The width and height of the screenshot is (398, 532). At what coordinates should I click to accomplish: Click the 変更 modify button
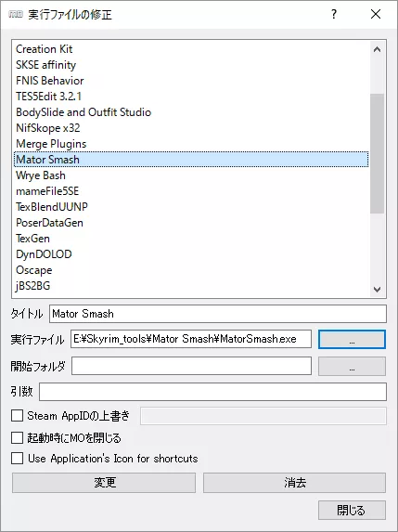click(104, 483)
